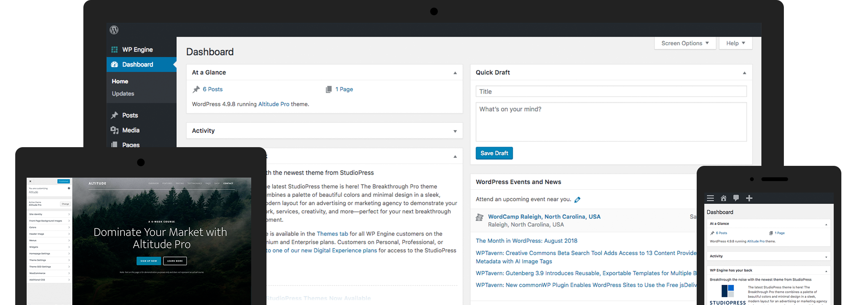Image resolution: width=868 pixels, height=305 pixels.
Task: Click the Altitude site title in the preview
Action: (x=97, y=183)
